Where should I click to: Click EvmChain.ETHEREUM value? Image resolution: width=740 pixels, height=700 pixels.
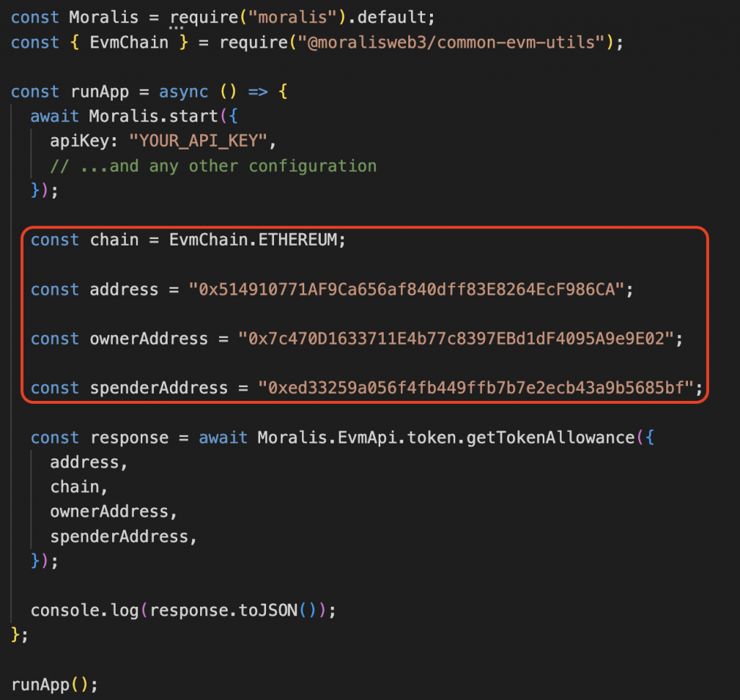pyautogui.click(x=254, y=240)
